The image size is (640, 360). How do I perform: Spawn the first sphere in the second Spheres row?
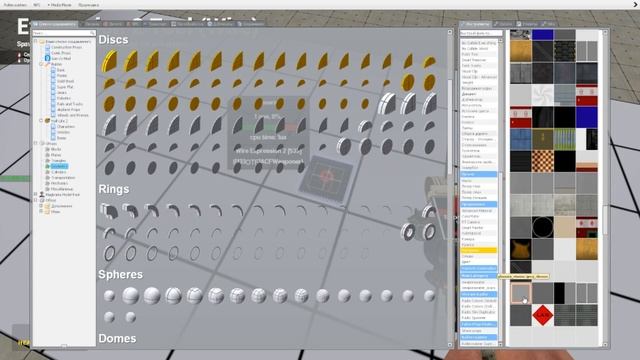pyautogui.click(x=109, y=317)
